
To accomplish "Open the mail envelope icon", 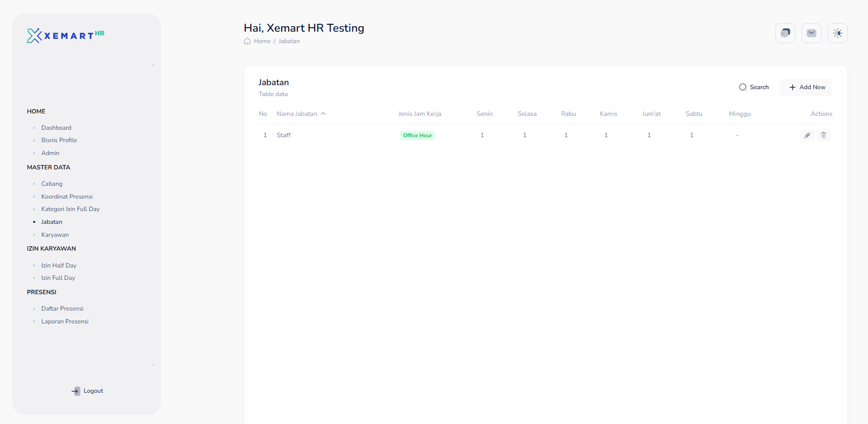I will [811, 33].
